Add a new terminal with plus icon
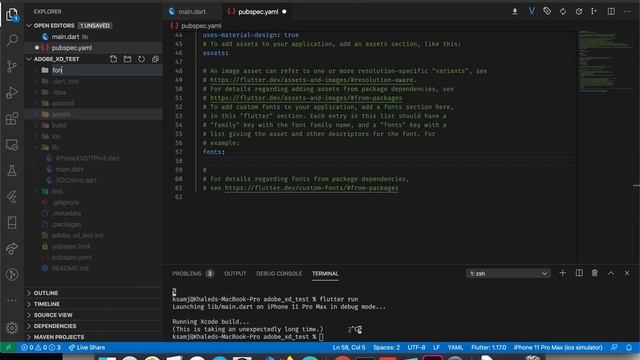 562,273
